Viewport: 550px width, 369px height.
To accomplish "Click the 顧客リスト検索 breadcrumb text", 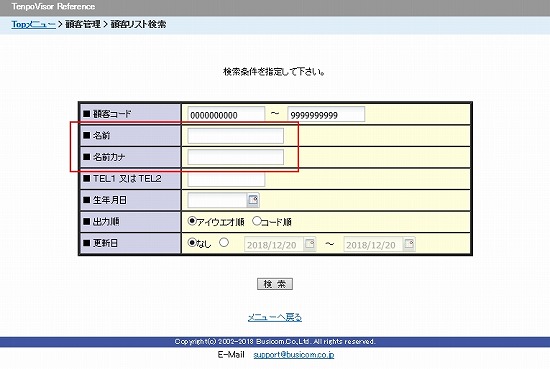I will [x=138, y=25].
